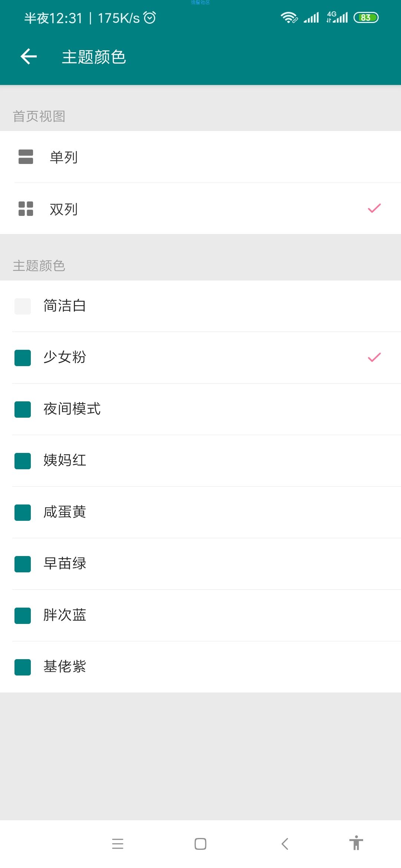This screenshot has width=401, height=868.
Task: Tap the pink checkmark beside 双列
Action: (374, 208)
